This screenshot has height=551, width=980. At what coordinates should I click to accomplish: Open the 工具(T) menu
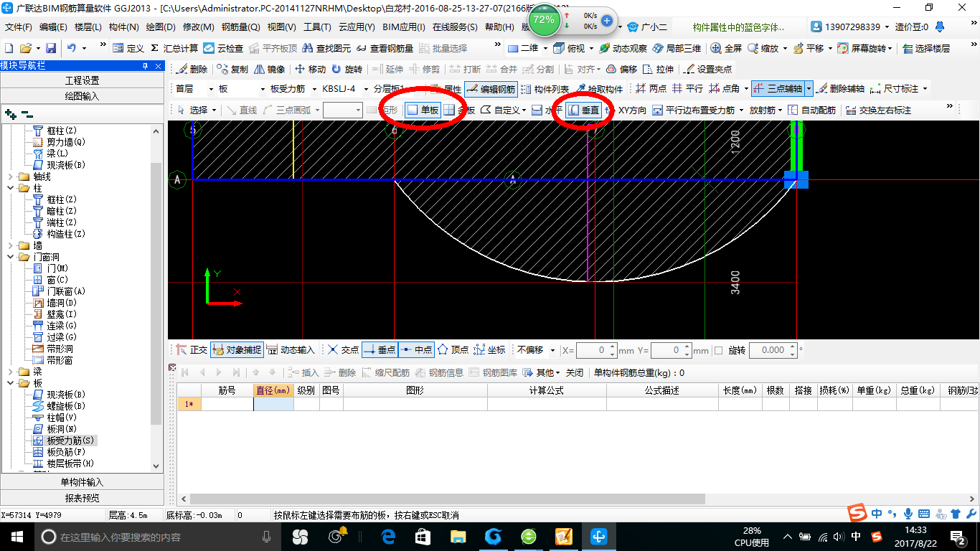317,27
